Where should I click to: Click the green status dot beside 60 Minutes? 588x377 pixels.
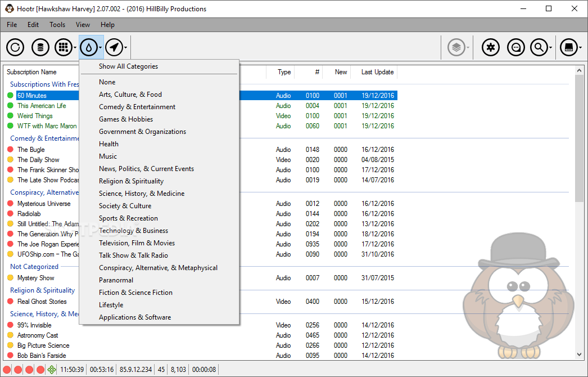10,96
